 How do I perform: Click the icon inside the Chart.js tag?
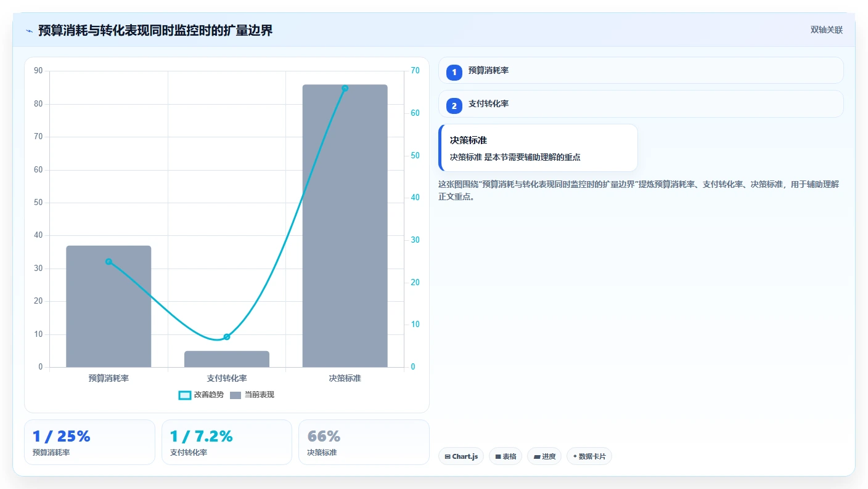coord(448,457)
